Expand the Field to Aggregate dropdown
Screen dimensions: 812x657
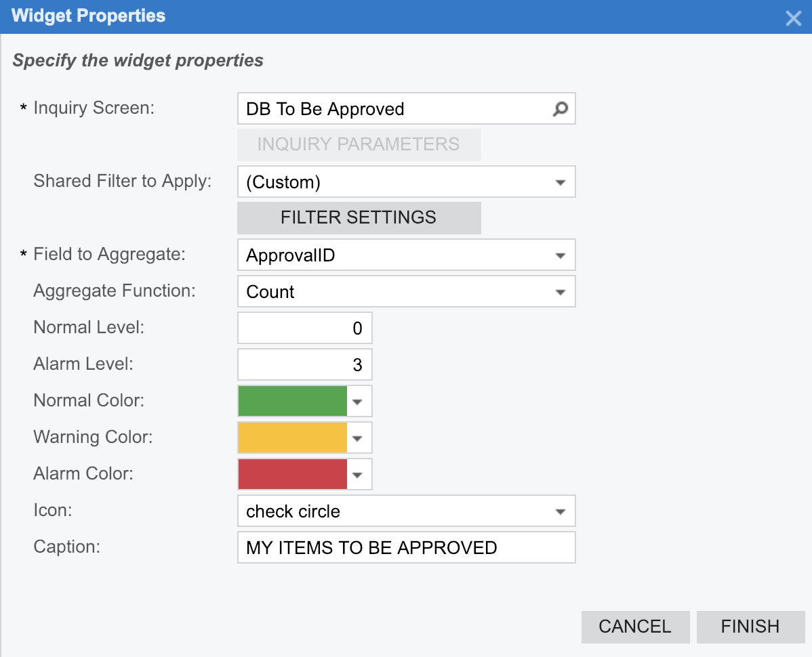pos(560,255)
